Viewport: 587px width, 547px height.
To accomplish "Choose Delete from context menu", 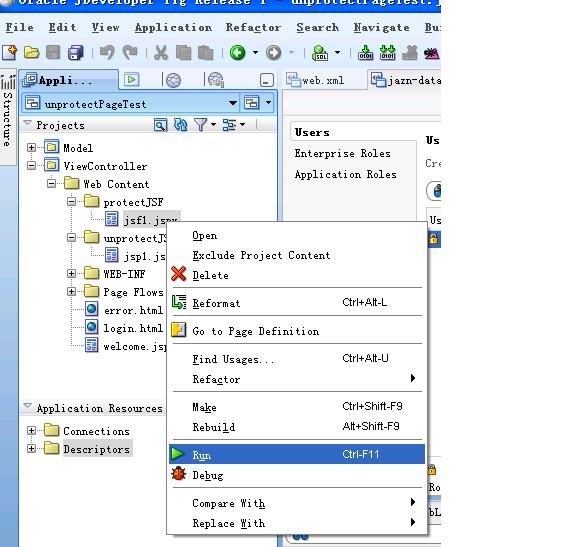I will [297, 275].
